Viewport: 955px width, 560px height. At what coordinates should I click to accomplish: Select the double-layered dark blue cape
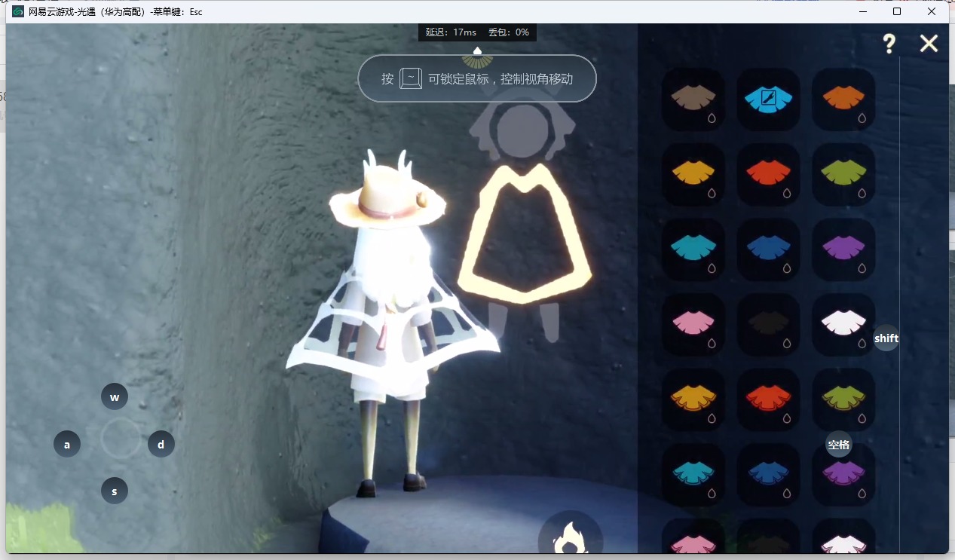click(x=768, y=474)
